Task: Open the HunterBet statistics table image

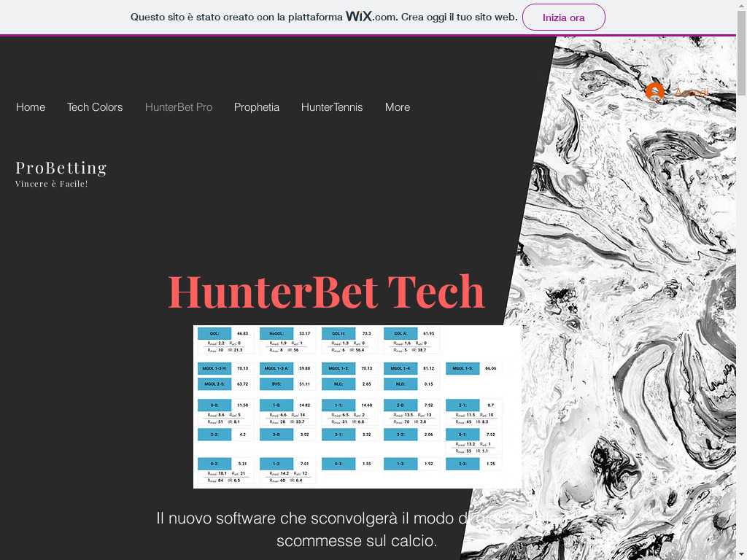Action: point(357,407)
